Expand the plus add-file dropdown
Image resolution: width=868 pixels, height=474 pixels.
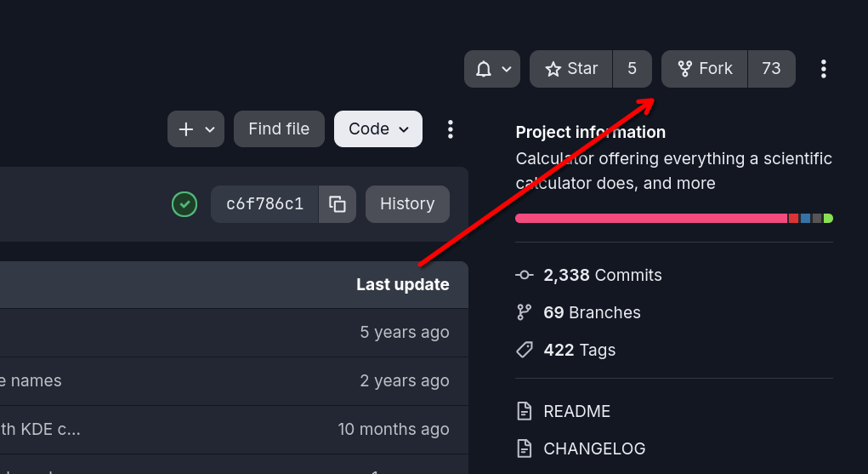[196, 129]
